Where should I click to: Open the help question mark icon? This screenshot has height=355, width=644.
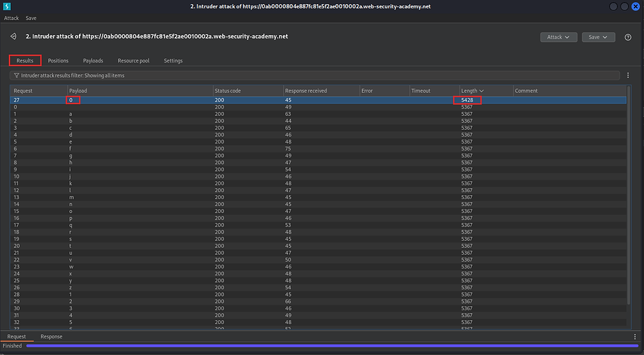[628, 37]
